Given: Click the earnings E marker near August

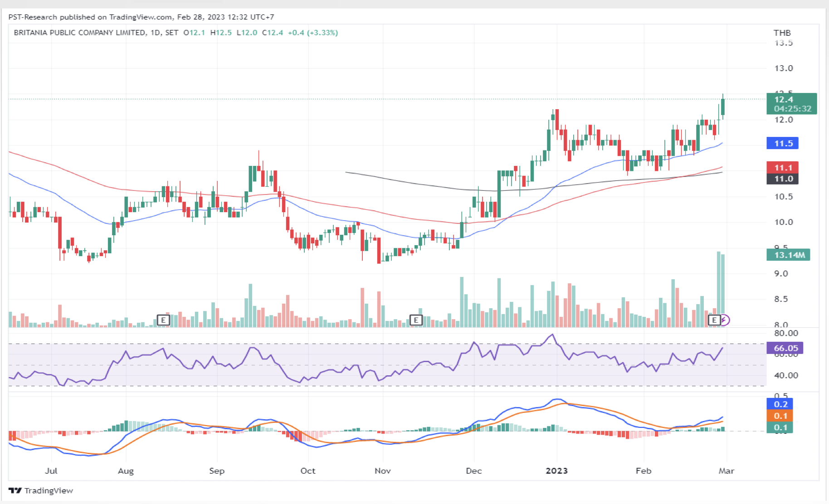Looking at the screenshot, I should (x=163, y=320).
